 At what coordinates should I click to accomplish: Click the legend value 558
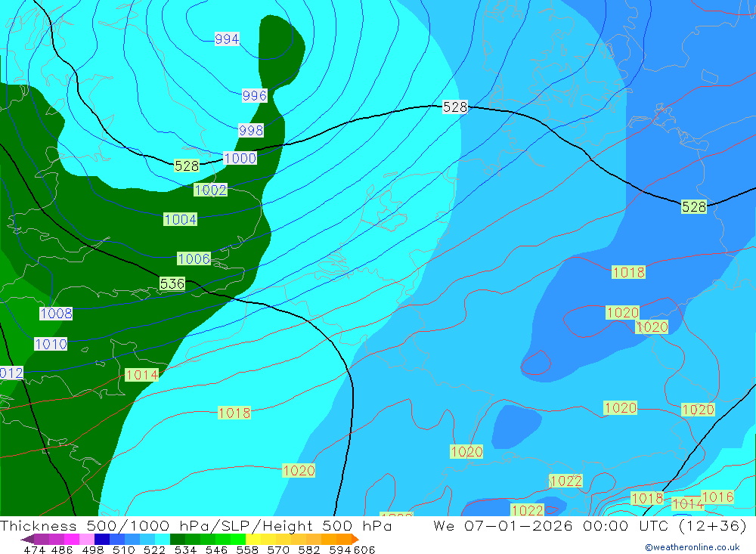point(247,549)
